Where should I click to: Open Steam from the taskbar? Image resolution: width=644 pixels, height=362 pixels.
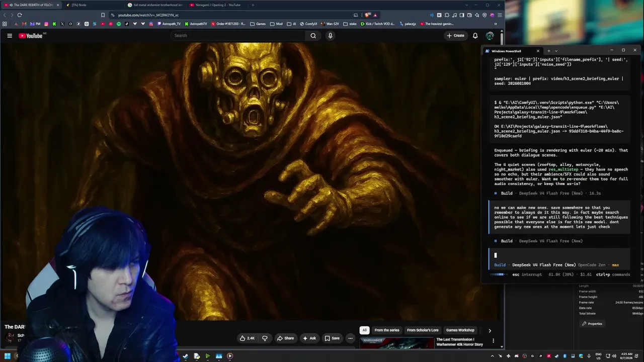tap(185, 356)
